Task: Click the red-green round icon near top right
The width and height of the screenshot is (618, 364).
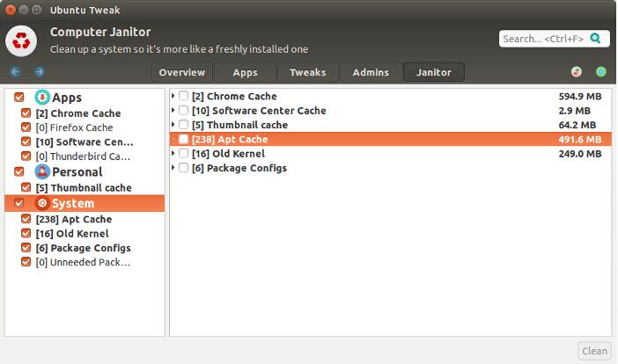Action: point(577,71)
